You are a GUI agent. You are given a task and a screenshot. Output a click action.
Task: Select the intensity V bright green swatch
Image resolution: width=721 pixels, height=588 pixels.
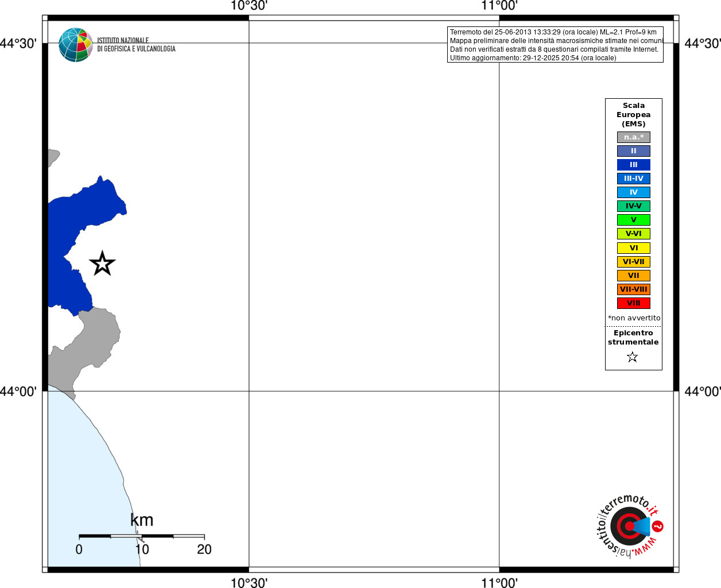point(634,220)
